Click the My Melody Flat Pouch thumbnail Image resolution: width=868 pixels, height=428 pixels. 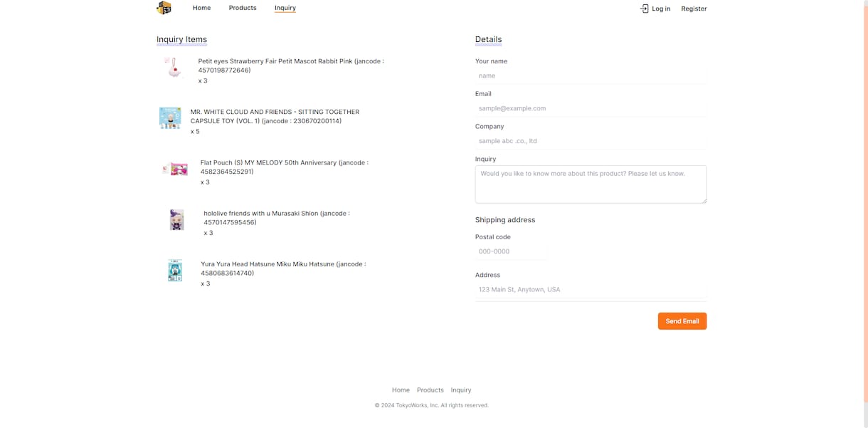point(175,169)
